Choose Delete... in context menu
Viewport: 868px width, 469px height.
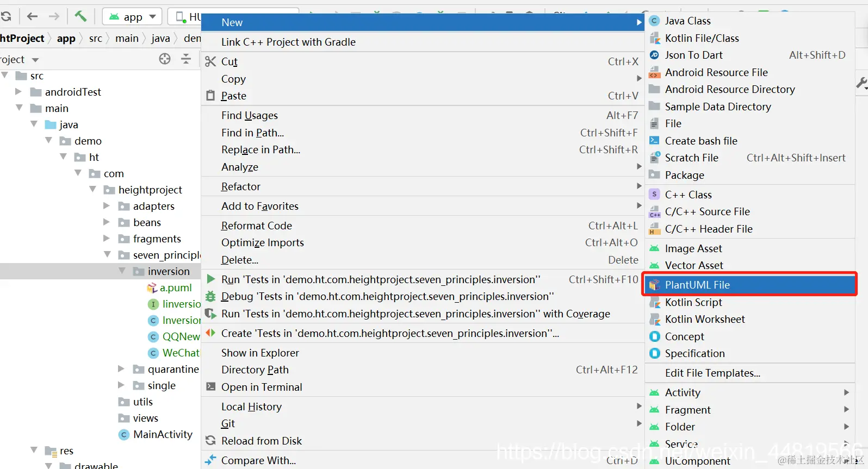coord(423,260)
